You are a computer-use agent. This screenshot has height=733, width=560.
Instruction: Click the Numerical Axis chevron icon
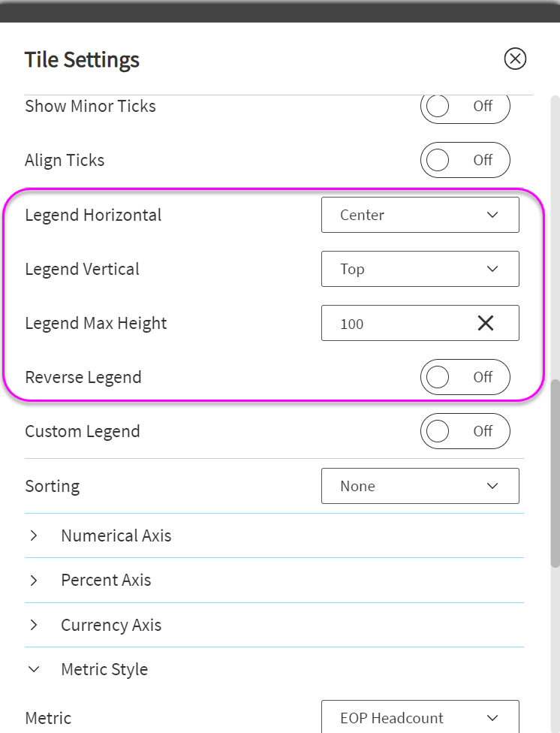click(x=34, y=536)
